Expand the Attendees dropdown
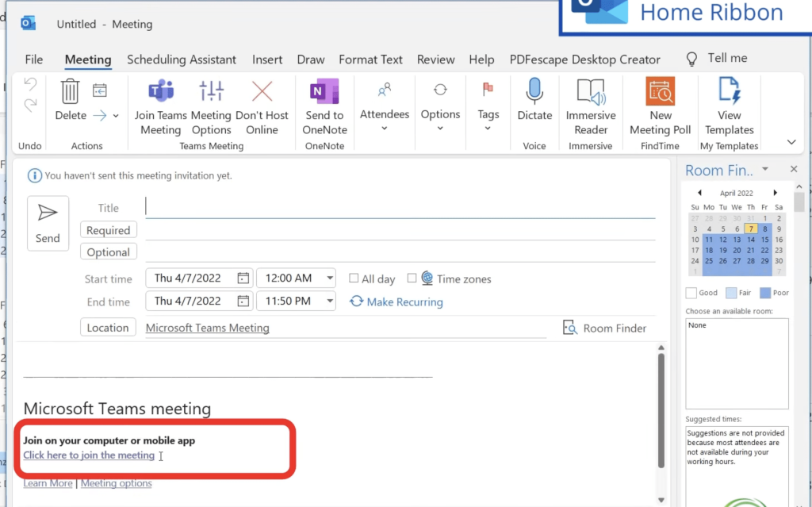Image resolution: width=812 pixels, height=507 pixels. pyautogui.click(x=385, y=128)
